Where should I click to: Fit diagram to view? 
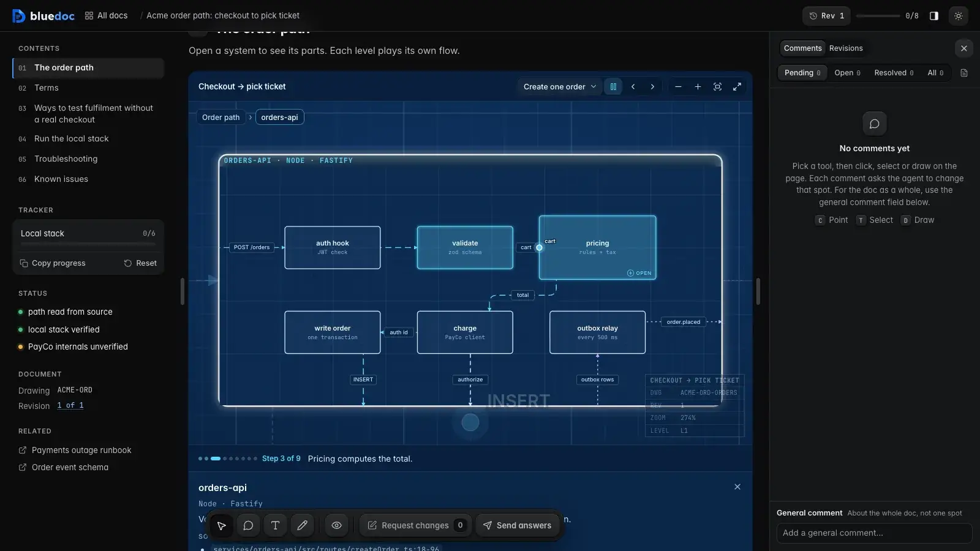pos(717,87)
